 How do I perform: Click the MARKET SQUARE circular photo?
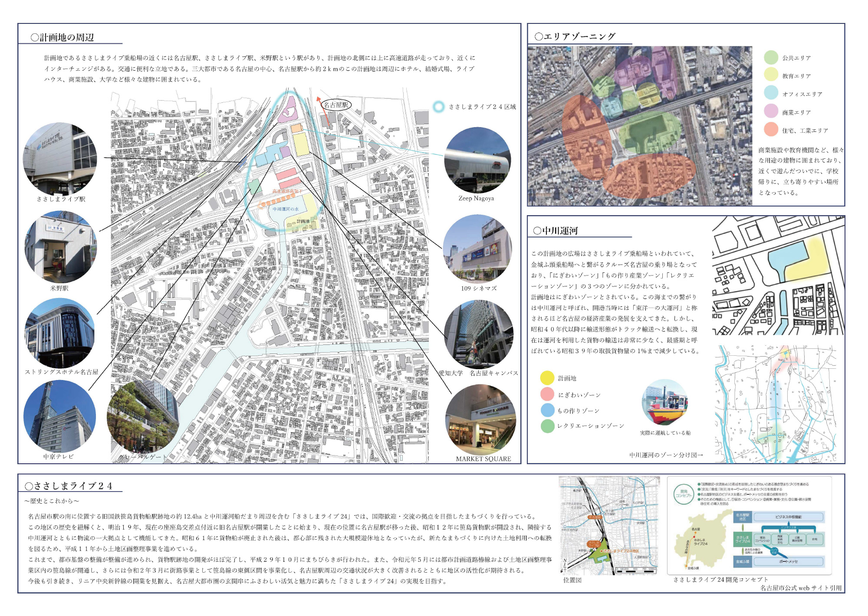click(x=480, y=419)
